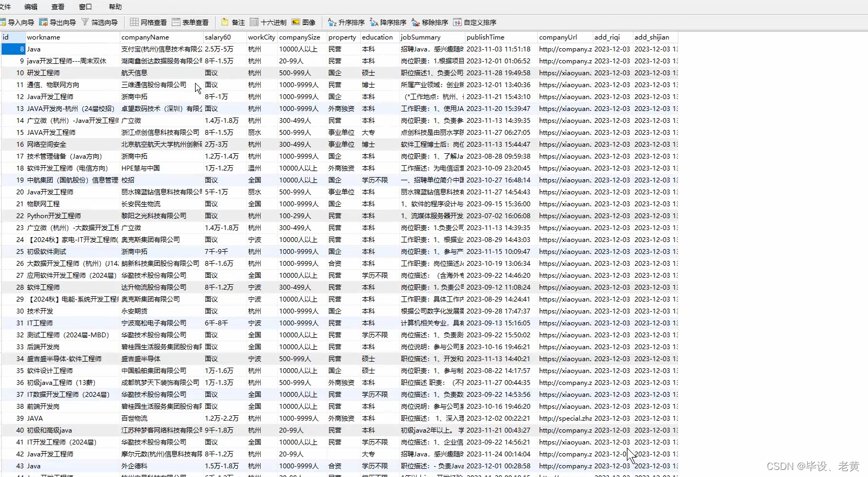Select salary cell '2万-3万' in row 16

coord(225,145)
